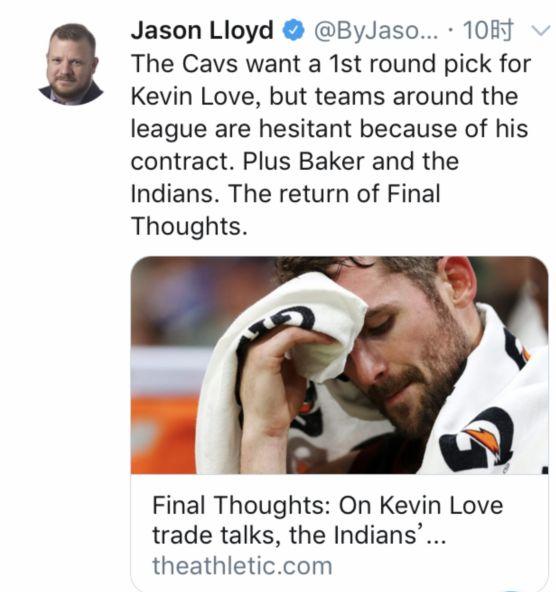Open the Kevin Love article photo

339,365
